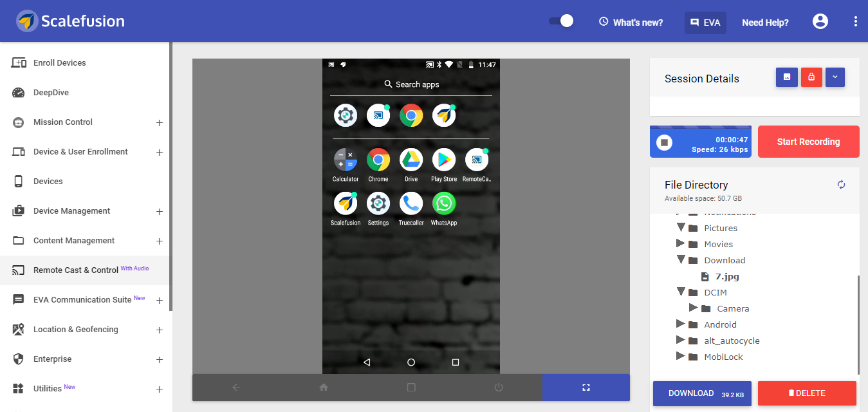Tap Android back triangle on phone

point(367,362)
